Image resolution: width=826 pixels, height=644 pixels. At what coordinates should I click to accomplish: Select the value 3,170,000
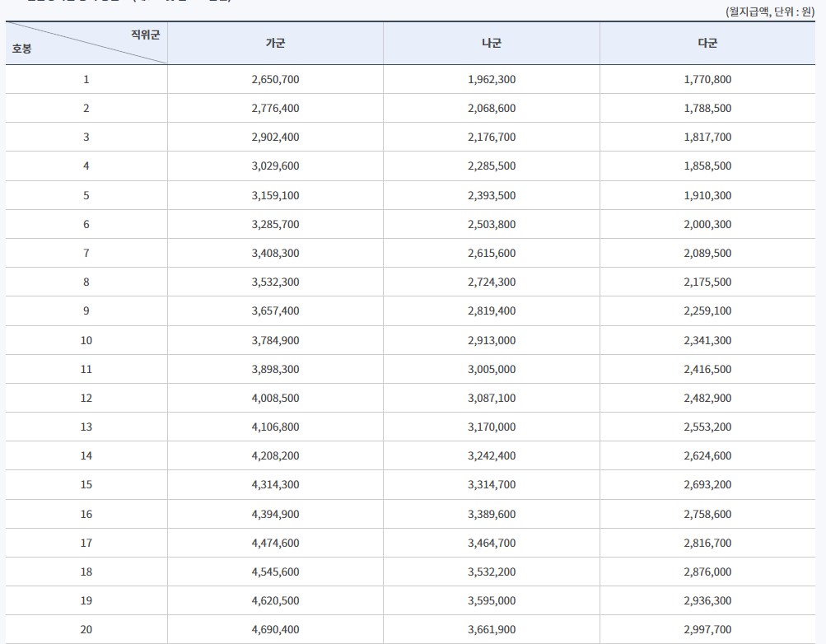click(x=492, y=427)
